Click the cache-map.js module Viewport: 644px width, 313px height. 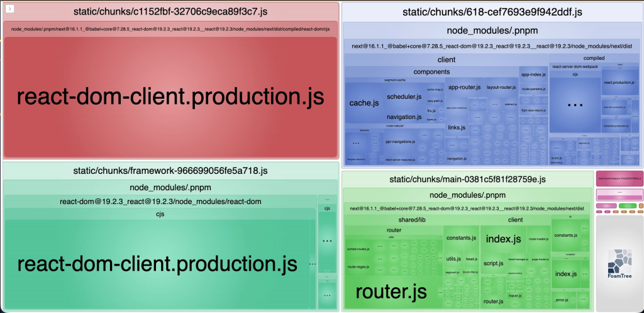[x=435, y=89]
